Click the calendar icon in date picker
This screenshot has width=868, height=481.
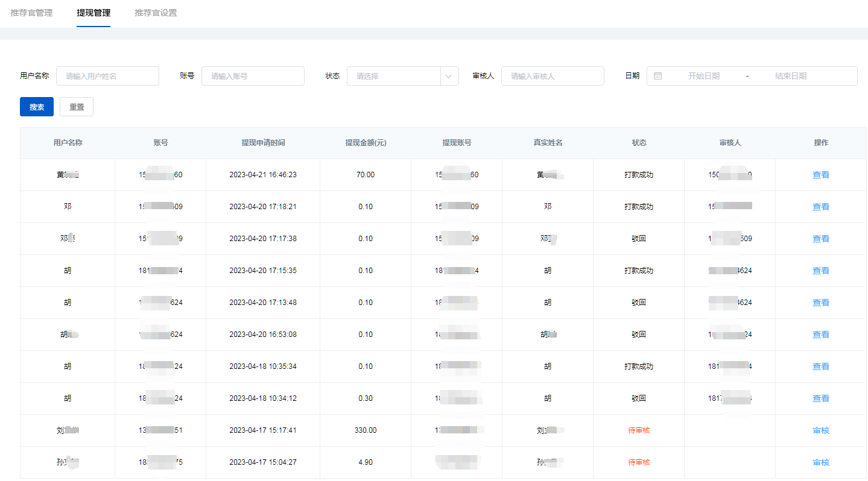(x=657, y=76)
